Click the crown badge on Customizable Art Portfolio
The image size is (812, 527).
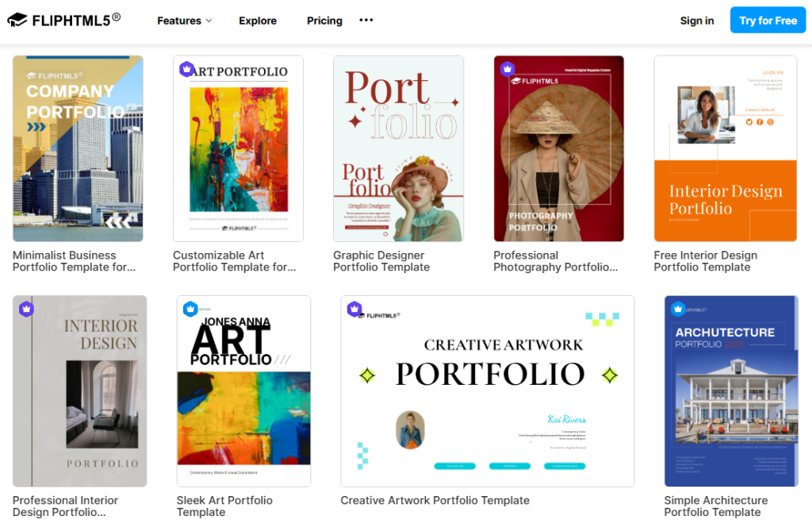pyautogui.click(x=187, y=69)
